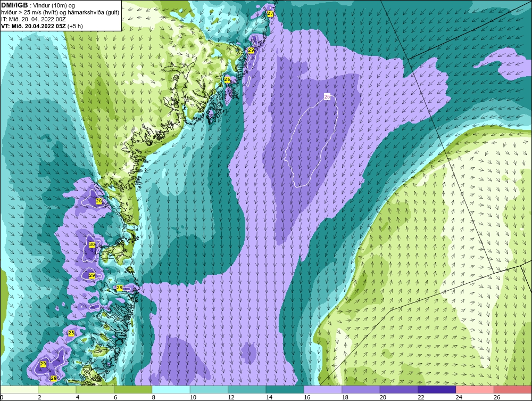
Task: Click the yellow 27 gust label
Action: (270, 14)
